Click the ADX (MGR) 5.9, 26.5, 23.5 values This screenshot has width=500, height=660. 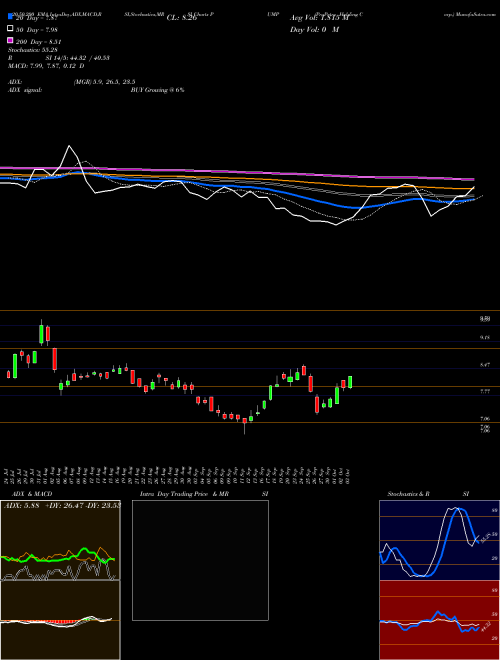[x=104, y=82]
